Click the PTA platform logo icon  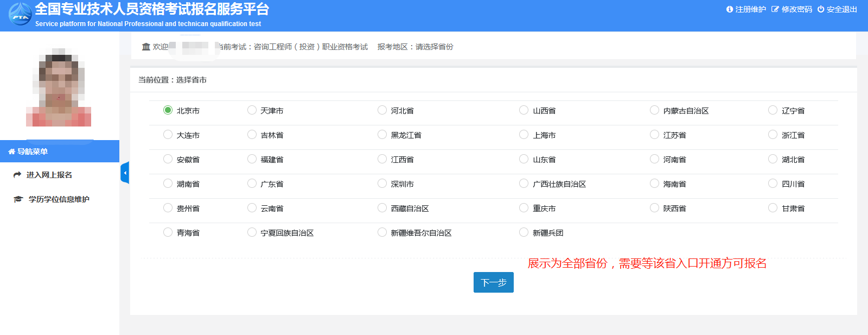click(x=20, y=15)
